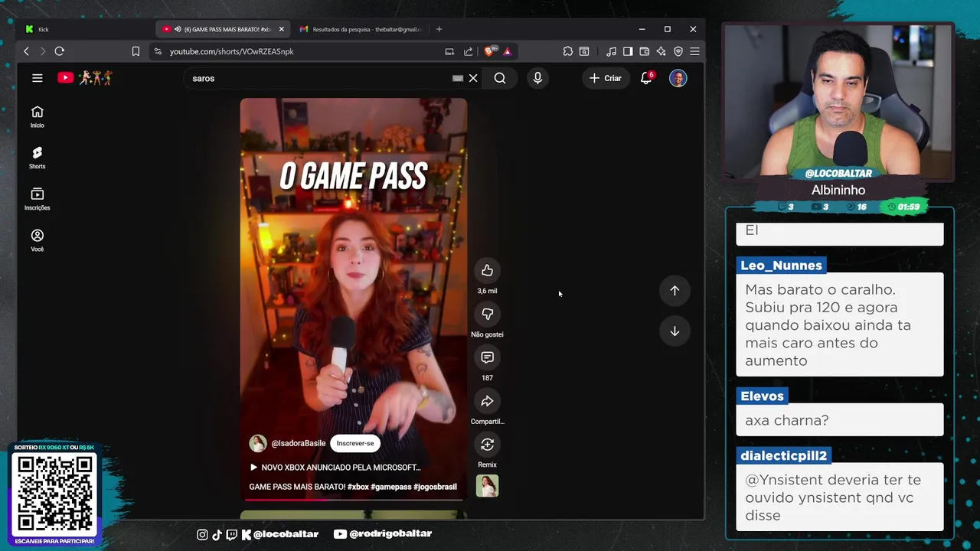This screenshot has width=980, height=551.
Task: Clear the YouTube search text with X
Action: [x=473, y=78]
